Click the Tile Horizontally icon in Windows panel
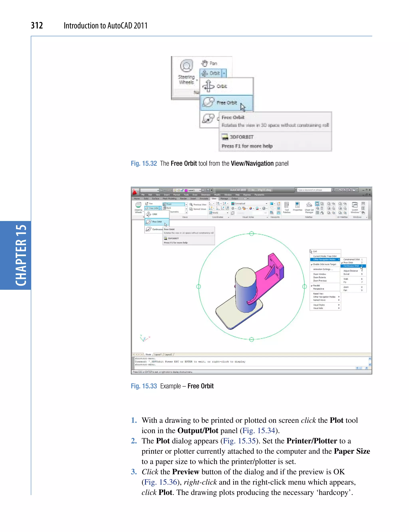409x532 pixels. click(x=363, y=204)
